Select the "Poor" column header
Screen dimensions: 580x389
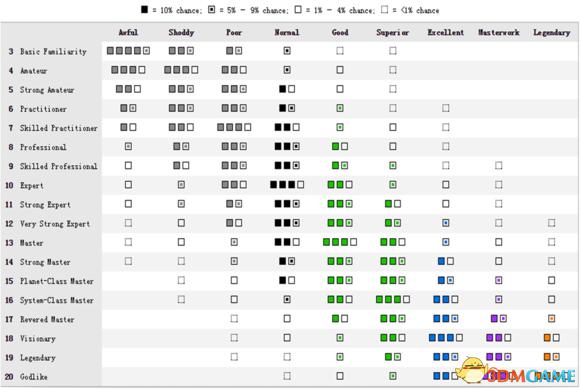click(x=234, y=32)
